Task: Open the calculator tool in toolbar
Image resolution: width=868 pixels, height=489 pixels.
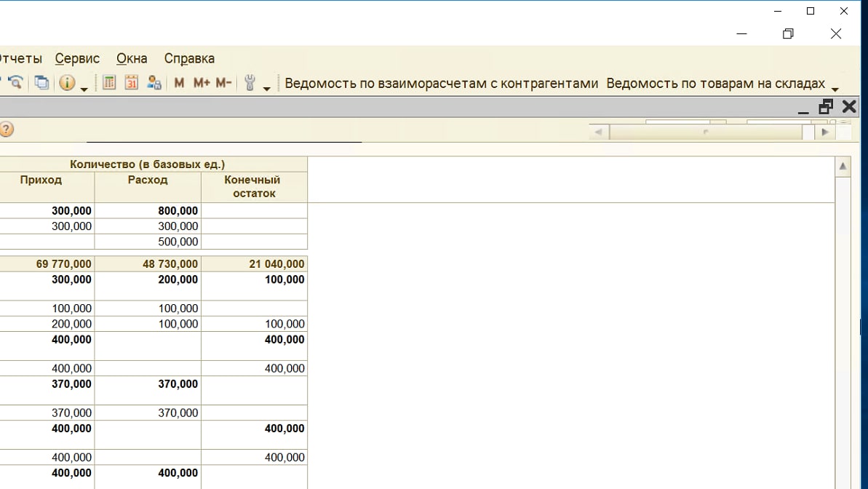Action: pos(109,83)
